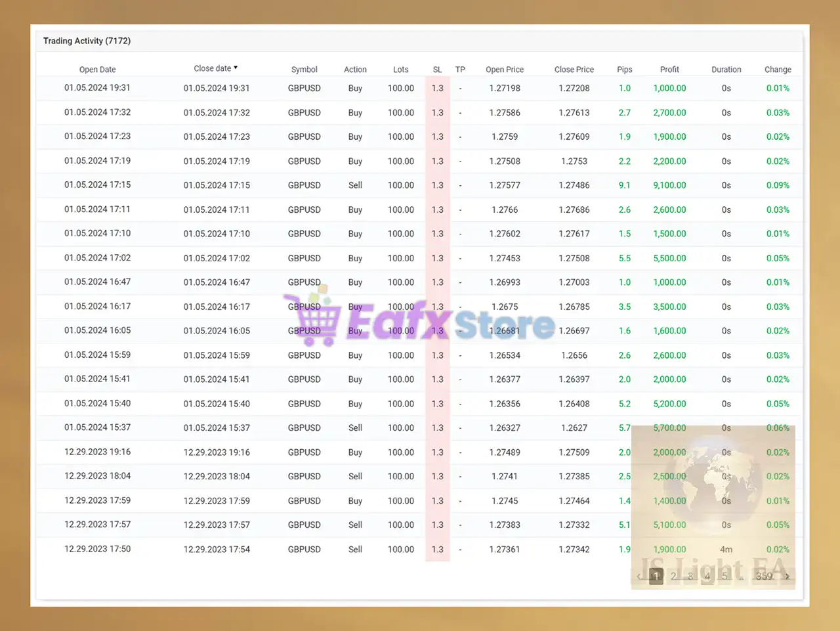
Task: Sort by the Change column header
Action: 778,70
